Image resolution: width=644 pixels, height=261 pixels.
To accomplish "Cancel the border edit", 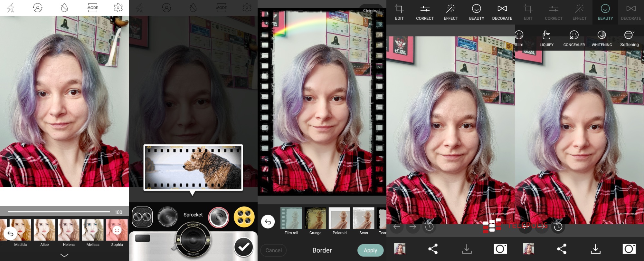I will tap(273, 250).
